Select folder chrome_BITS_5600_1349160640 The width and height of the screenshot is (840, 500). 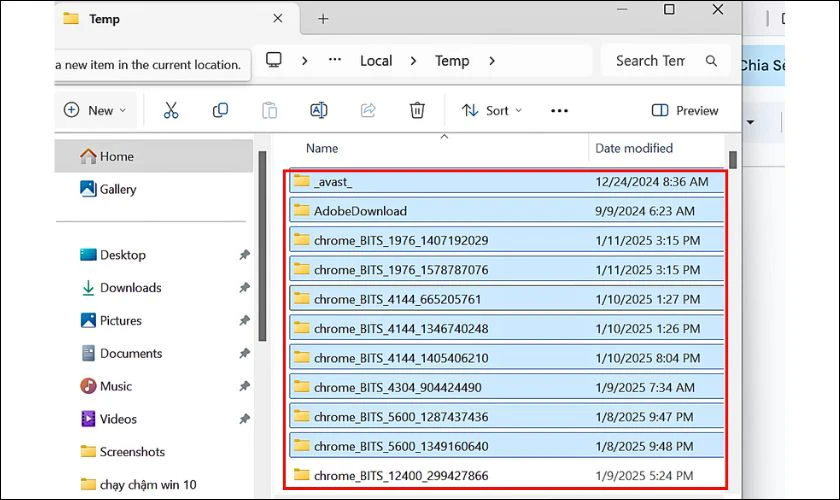tap(507, 446)
